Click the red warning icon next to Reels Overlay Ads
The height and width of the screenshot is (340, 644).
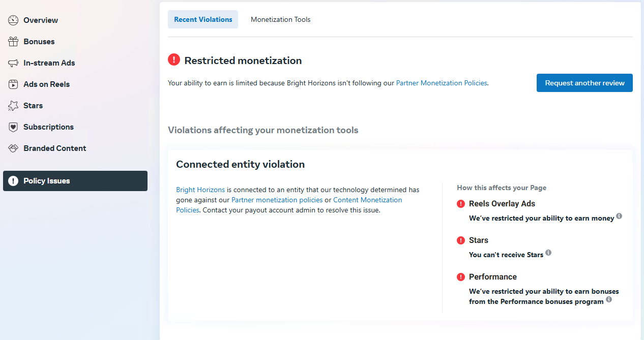[461, 204]
